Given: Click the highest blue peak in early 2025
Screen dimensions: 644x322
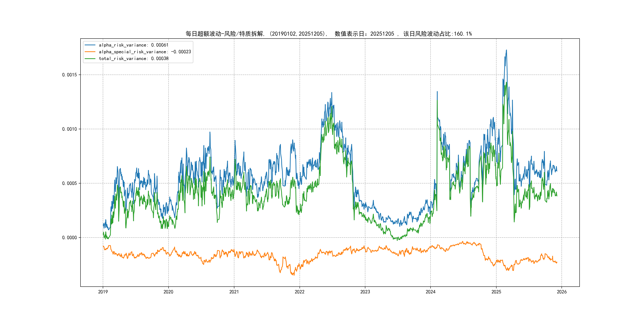Looking at the screenshot, I should [506, 50].
